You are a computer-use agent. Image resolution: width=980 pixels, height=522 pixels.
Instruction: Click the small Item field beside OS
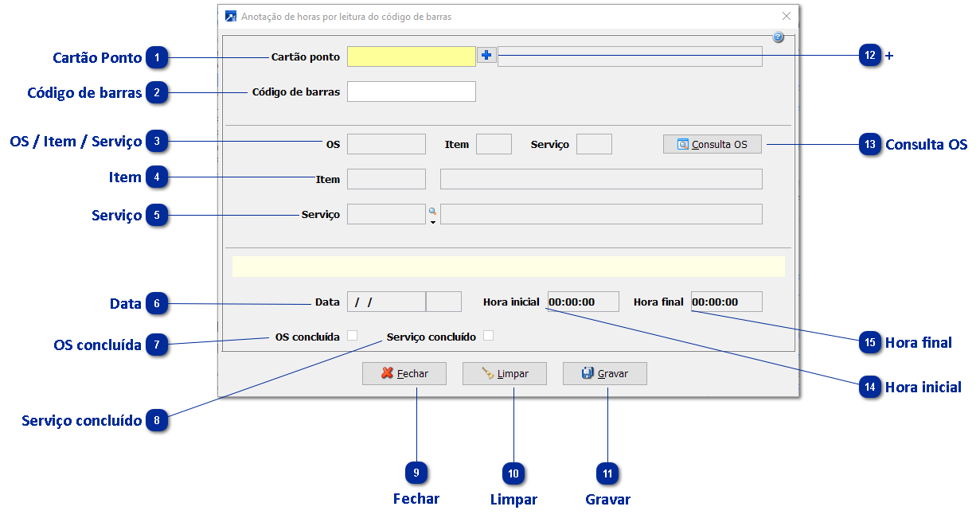(494, 144)
